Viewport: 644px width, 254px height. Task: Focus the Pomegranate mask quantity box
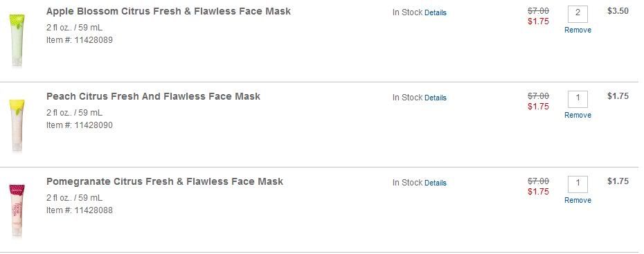[x=578, y=184]
